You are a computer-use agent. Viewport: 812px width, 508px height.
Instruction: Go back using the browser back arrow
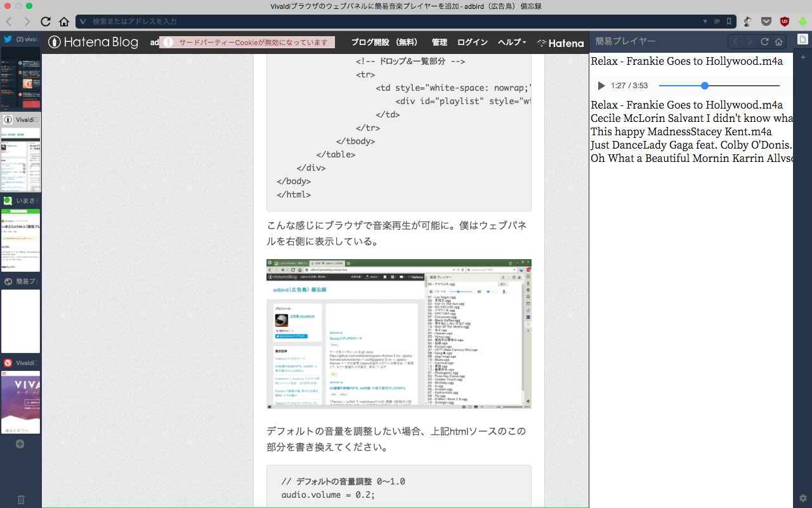(x=9, y=22)
